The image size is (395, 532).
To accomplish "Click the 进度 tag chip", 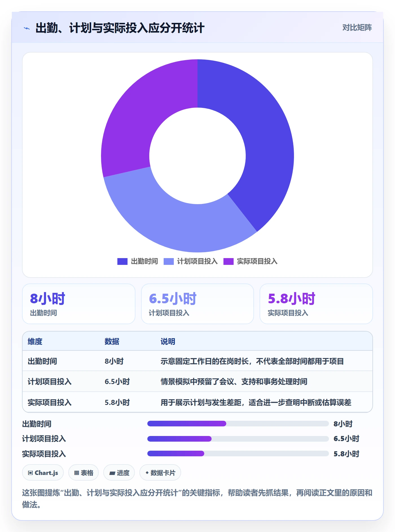I will click(x=119, y=473).
